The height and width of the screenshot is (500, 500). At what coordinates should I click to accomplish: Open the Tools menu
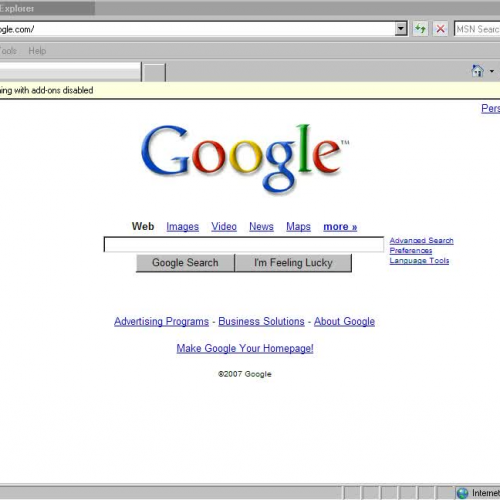click(x=8, y=51)
